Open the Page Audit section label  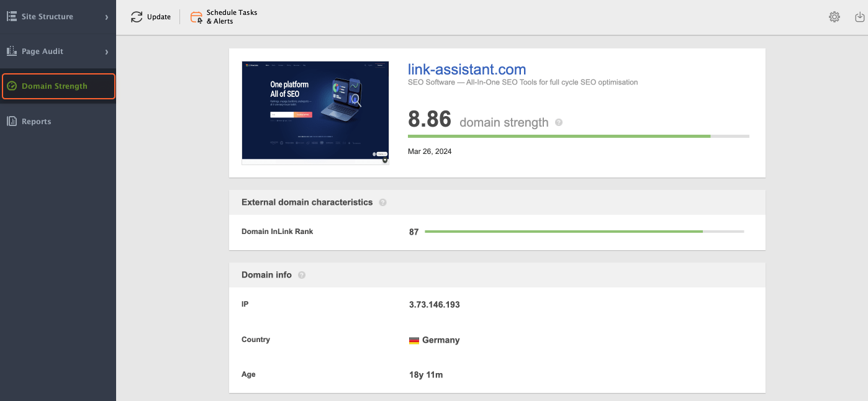pyautogui.click(x=42, y=52)
